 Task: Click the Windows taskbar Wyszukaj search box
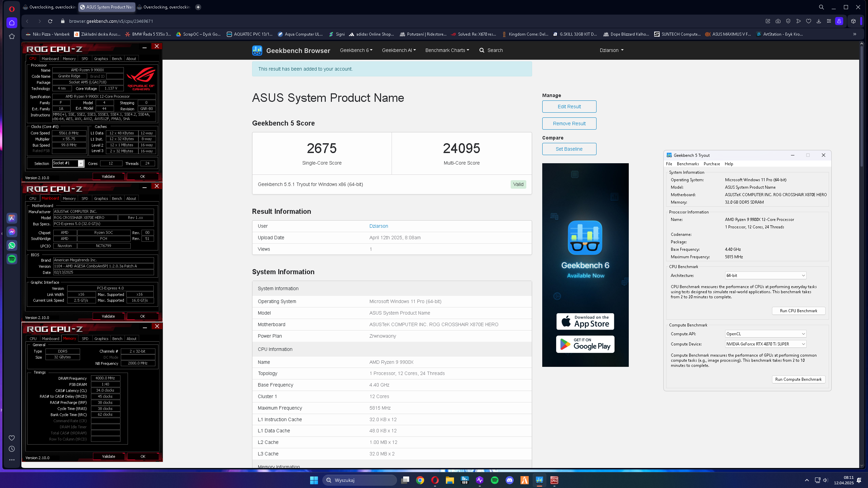360,480
